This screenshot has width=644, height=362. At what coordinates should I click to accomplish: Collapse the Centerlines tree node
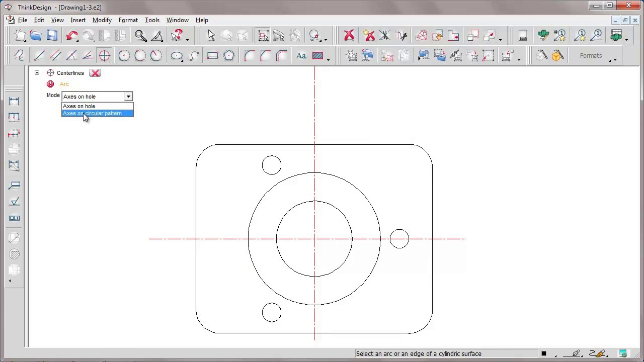[37, 73]
